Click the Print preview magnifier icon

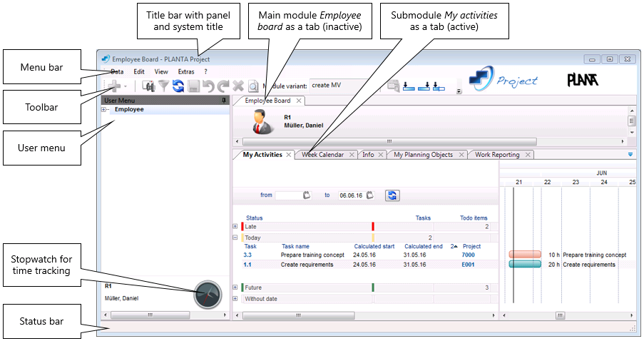[x=253, y=86]
